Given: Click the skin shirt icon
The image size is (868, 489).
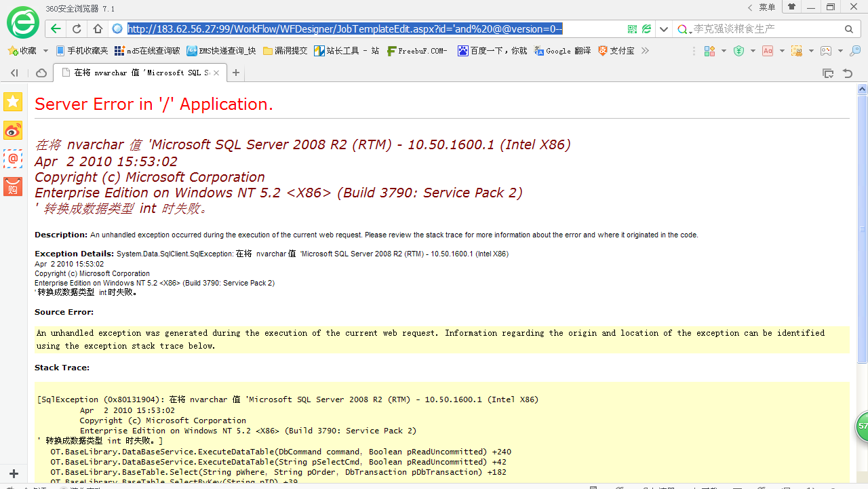Looking at the screenshot, I should pos(791,7).
